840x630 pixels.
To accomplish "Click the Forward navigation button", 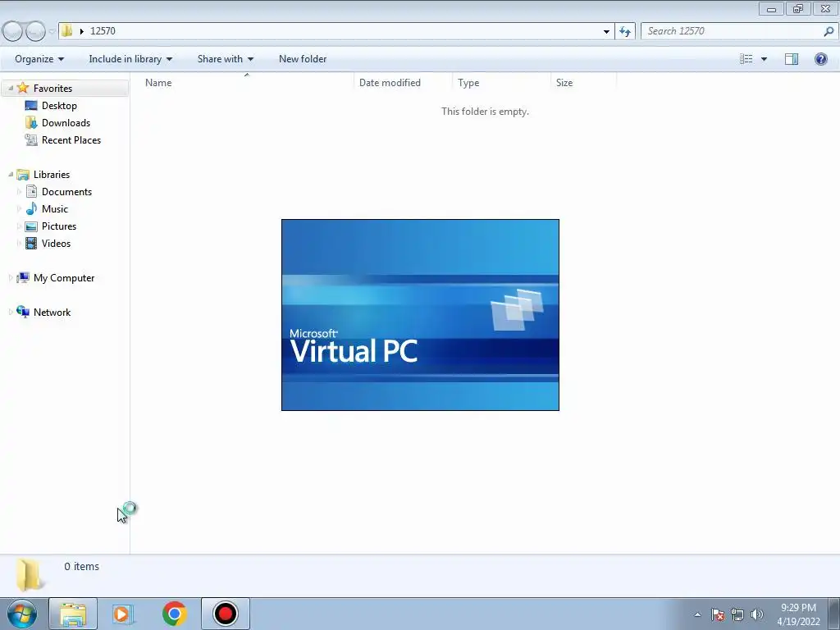I will click(35, 31).
